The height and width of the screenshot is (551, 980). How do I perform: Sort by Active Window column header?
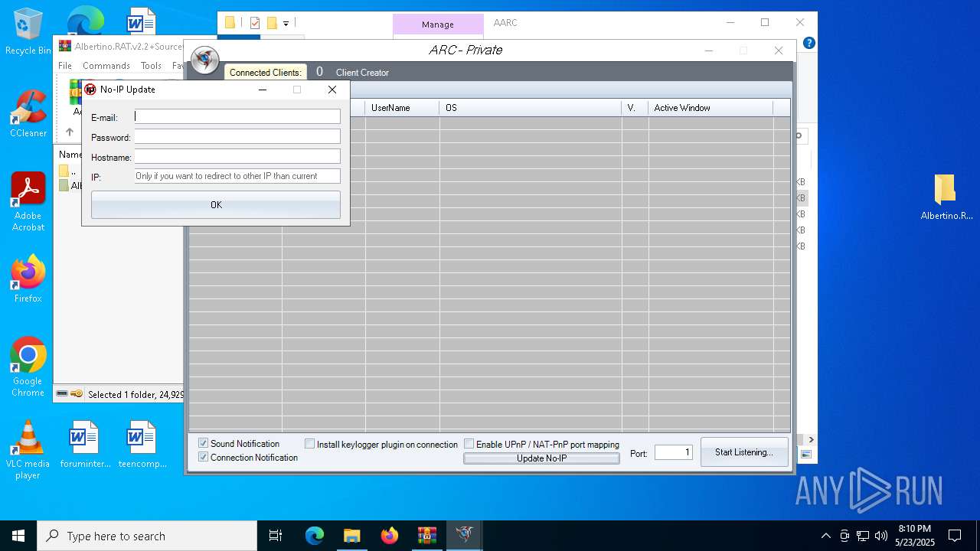click(710, 108)
